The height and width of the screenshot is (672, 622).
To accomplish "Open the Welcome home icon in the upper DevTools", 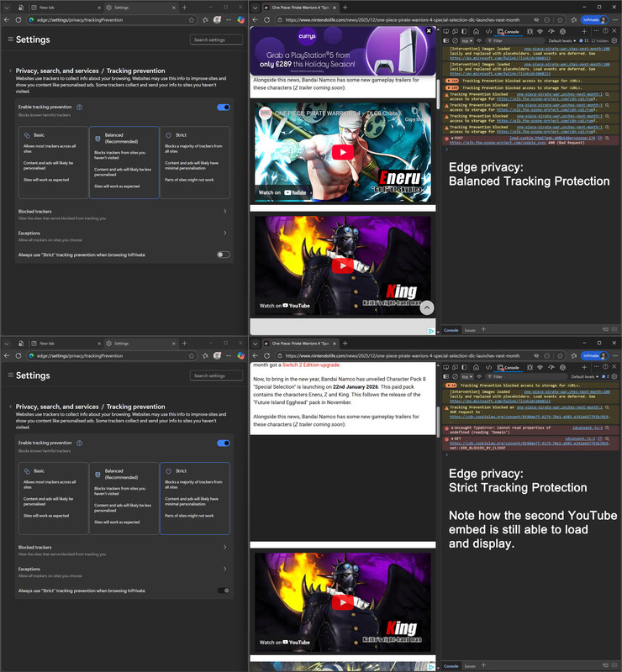I will (x=476, y=31).
